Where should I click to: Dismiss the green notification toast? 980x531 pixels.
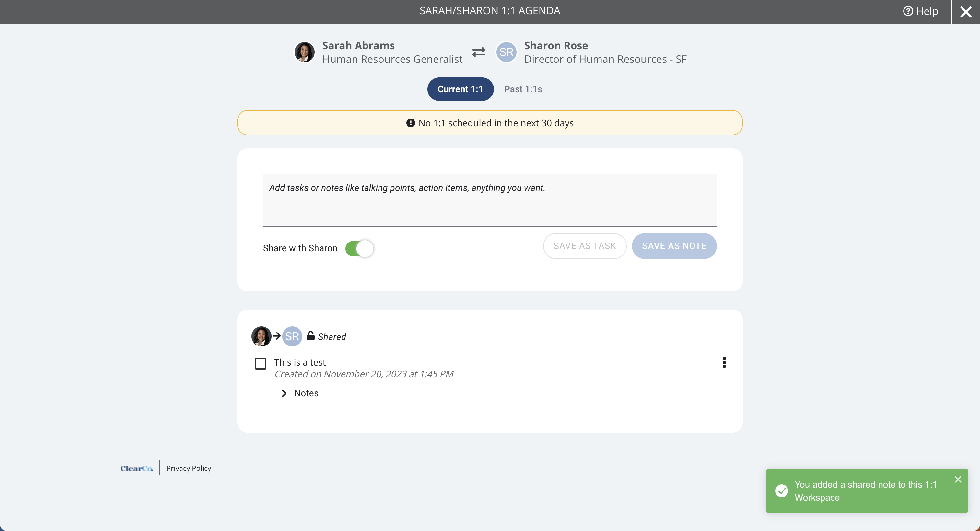pyautogui.click(x=958, y=479)
